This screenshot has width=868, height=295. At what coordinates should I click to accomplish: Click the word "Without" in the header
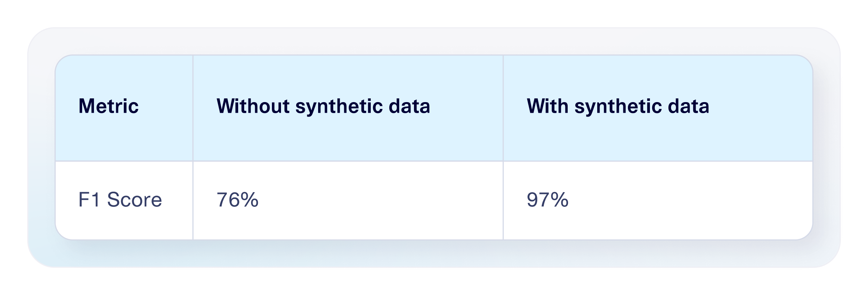coord(253,106)
